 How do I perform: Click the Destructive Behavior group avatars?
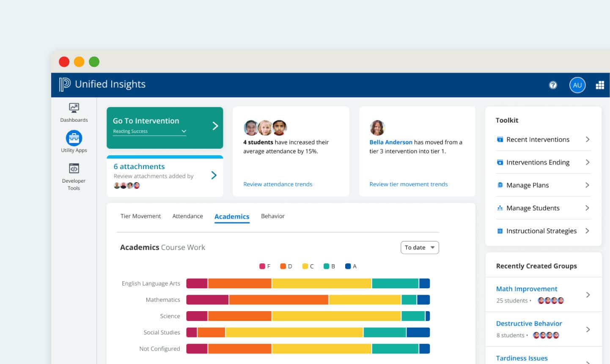546,335
